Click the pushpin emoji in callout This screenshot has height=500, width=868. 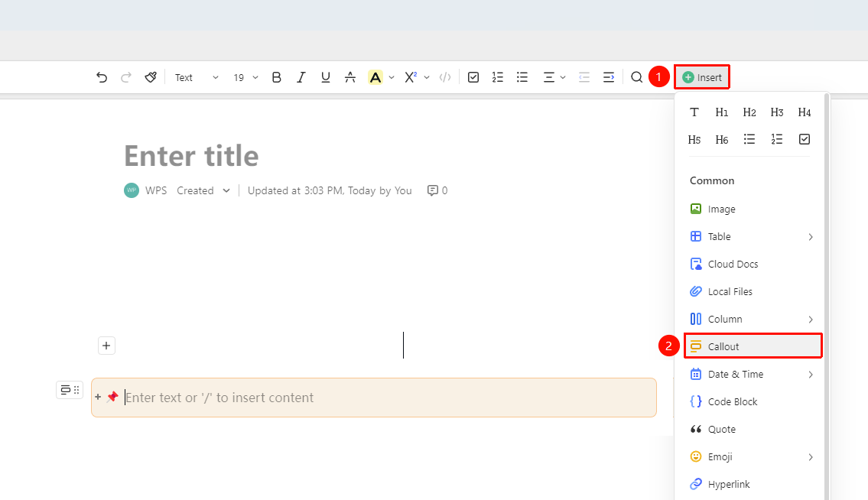click(113, 397)
